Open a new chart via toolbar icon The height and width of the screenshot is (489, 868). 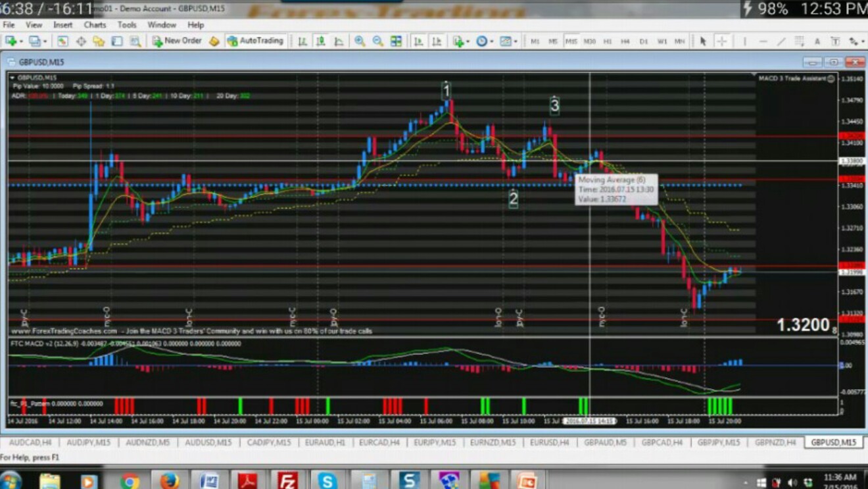[11, 41]
